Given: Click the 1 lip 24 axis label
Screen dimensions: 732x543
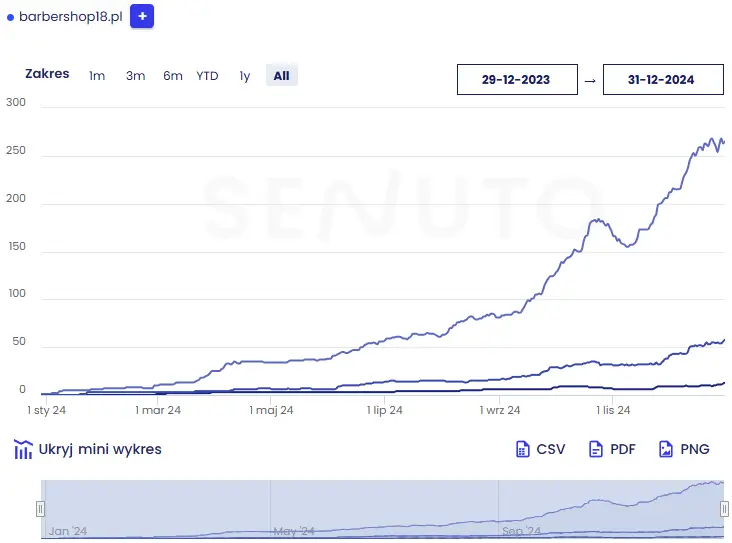Looking at the screenshot, I should (x=384, y=410).
